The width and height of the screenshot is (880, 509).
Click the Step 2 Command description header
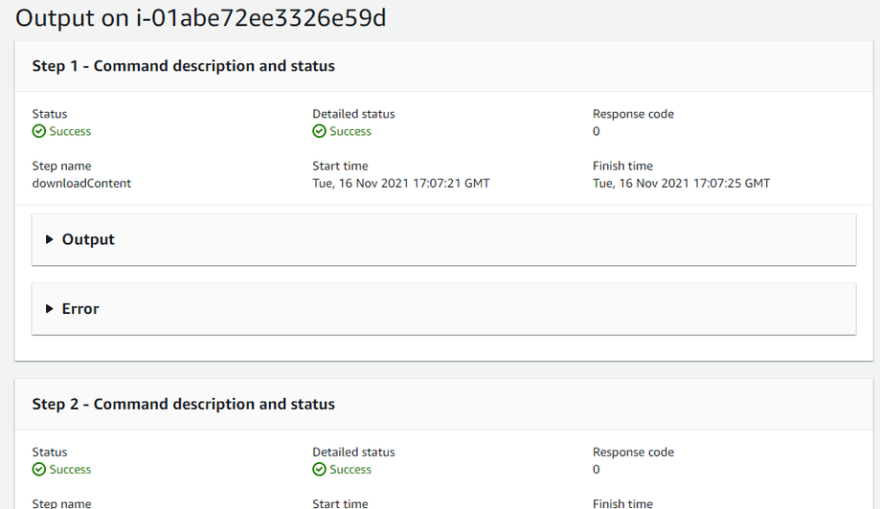184,404
